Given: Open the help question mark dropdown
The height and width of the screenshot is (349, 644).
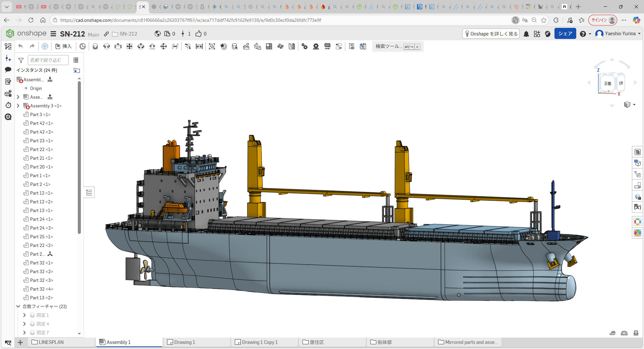Looking at the screenshot, I should click(x=585, y=34).
